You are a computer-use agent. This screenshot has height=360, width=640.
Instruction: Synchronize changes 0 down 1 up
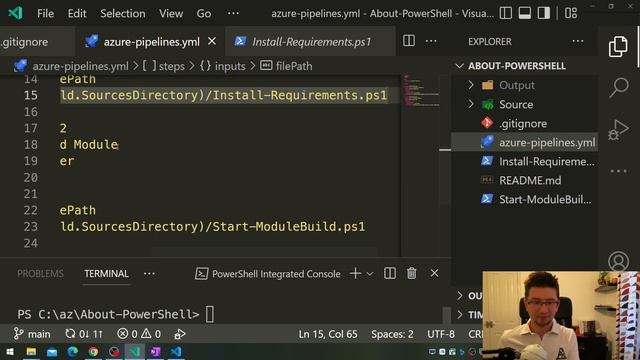point(84,334)
